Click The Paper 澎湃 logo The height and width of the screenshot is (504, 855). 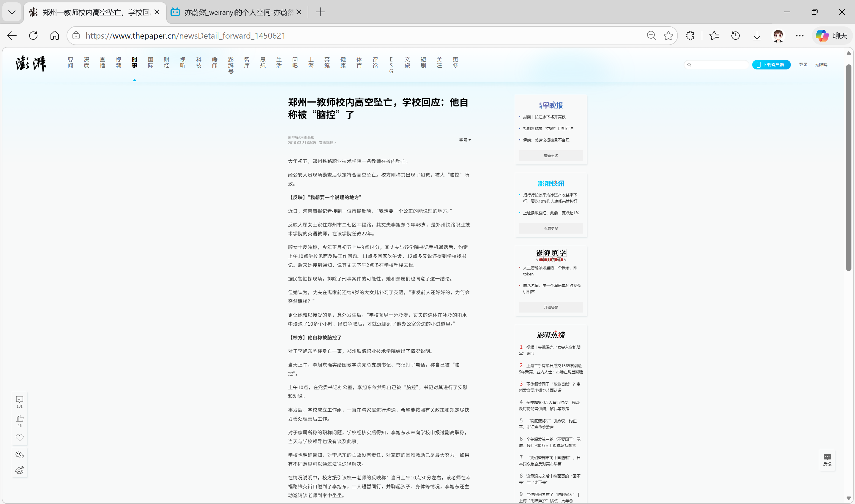pos(31,63)
